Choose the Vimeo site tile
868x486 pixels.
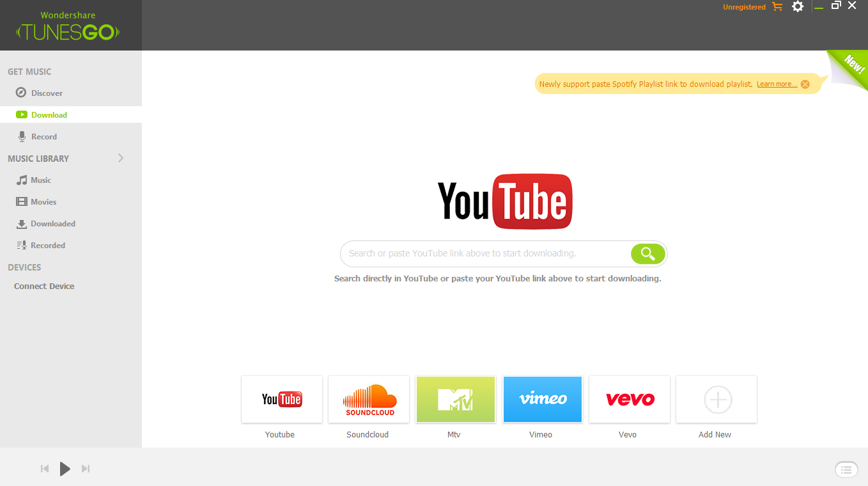click(543, 400)
